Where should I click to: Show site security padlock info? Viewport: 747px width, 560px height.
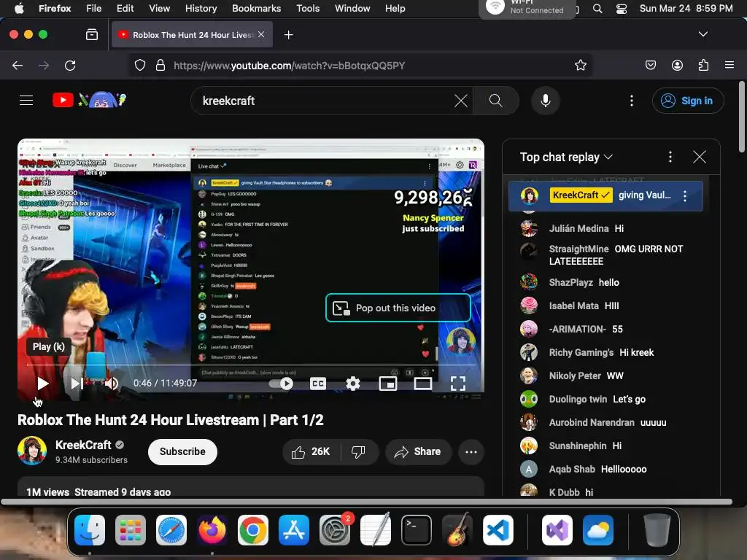point(160,65)
